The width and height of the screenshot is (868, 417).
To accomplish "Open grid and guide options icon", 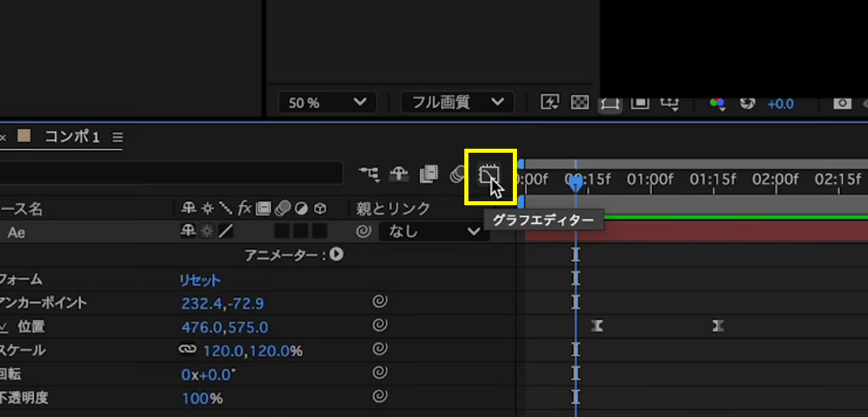I will (670, 103).
